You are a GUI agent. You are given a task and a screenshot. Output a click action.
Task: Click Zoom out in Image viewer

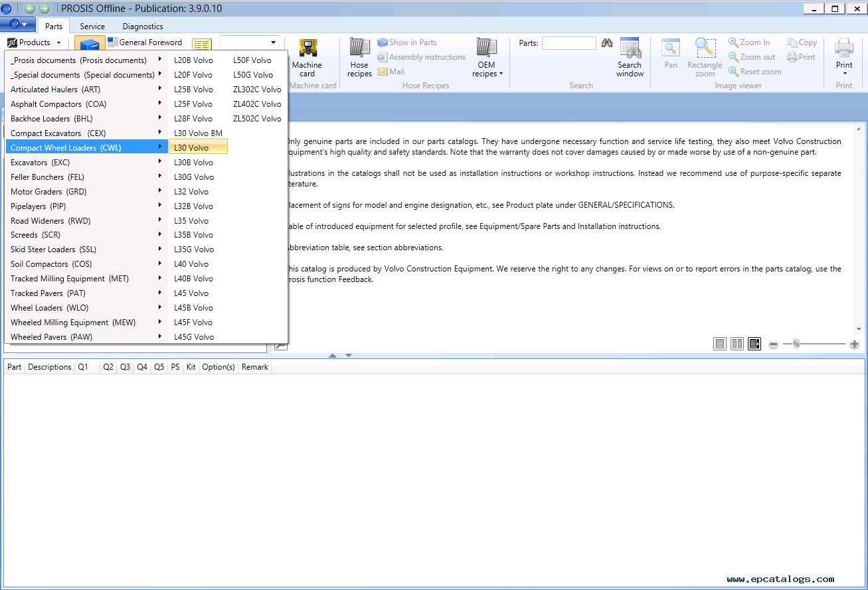[x=752, y=57]
